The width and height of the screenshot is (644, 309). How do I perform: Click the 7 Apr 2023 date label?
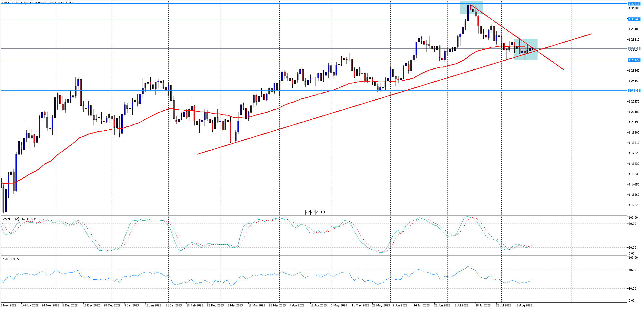(297, 305)
